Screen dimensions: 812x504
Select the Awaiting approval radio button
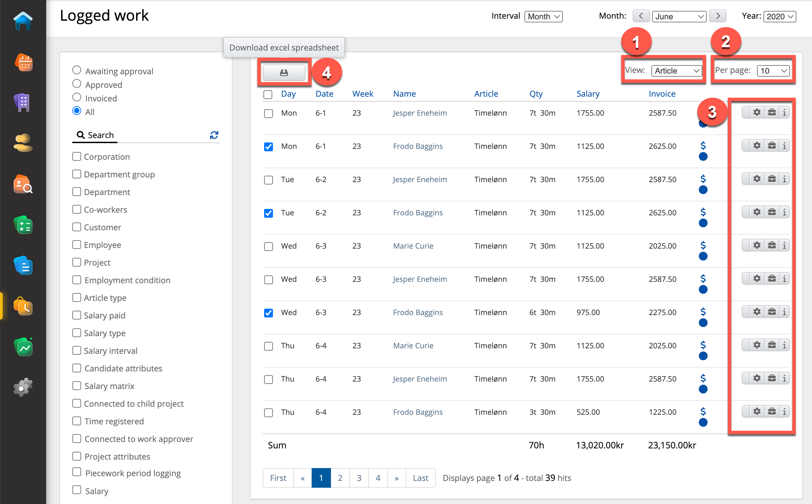point(77,70)
